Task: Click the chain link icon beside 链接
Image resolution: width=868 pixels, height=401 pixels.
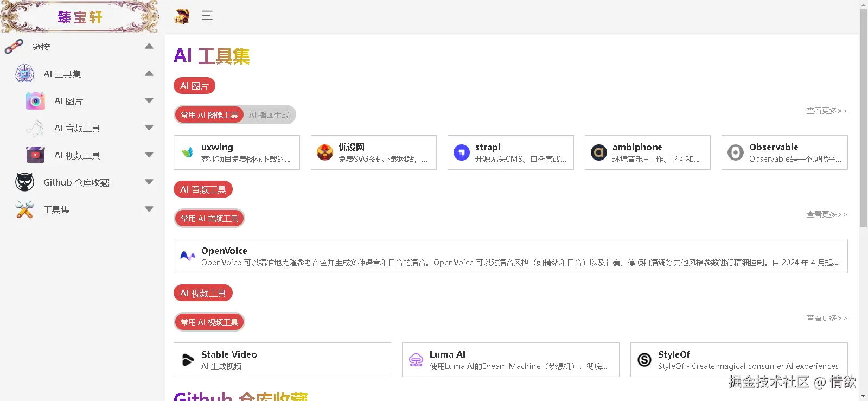Action: 14,47
